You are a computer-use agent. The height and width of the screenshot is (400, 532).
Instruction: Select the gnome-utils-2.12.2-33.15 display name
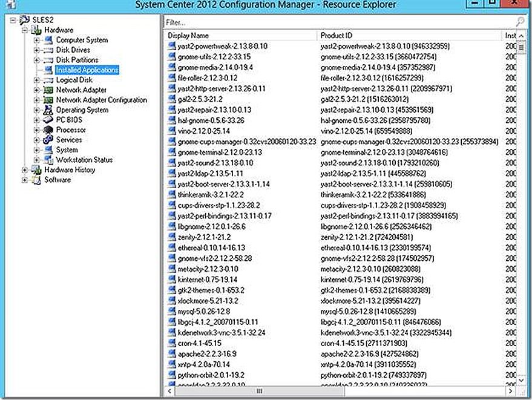click(x=214, y=57)
